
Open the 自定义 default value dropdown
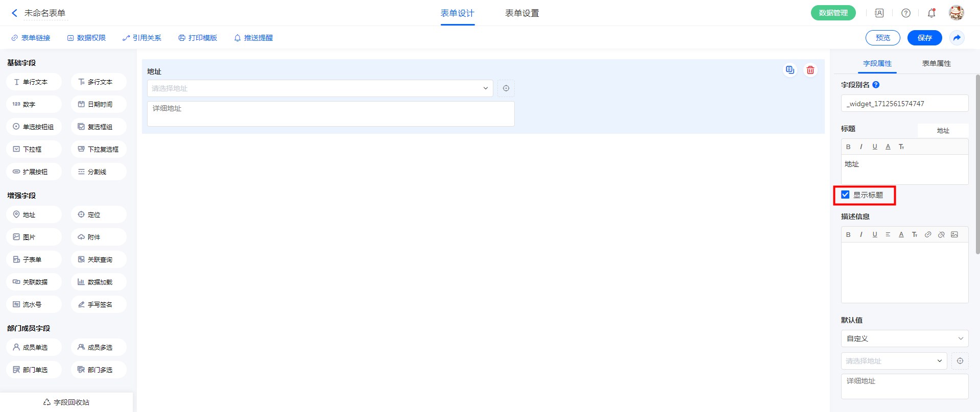tap(904, 338)
